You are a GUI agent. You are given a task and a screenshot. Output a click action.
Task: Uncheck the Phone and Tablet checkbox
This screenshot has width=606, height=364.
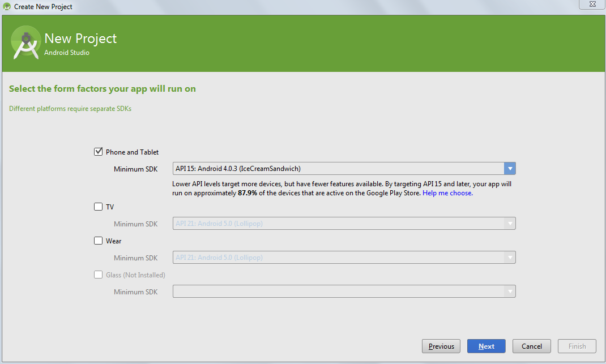[99, 152]
